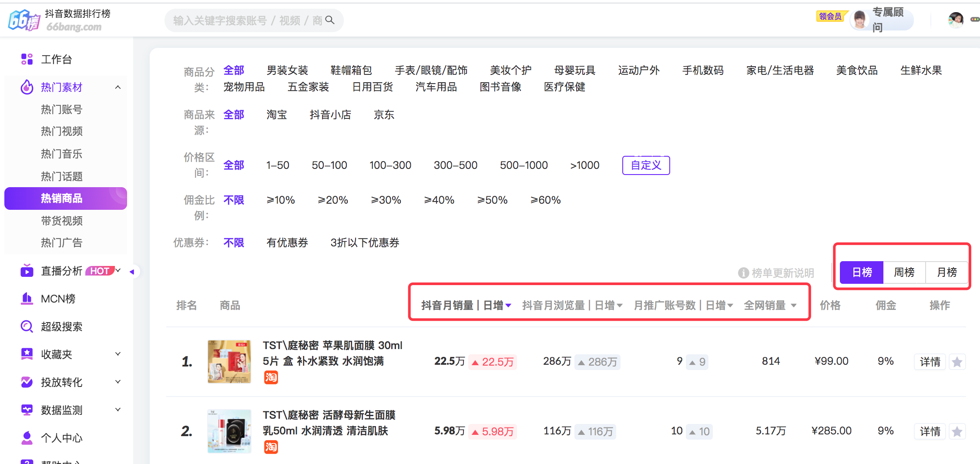Click the MCN榜 chart icon
980x464 pixels.
coord(27,299)
